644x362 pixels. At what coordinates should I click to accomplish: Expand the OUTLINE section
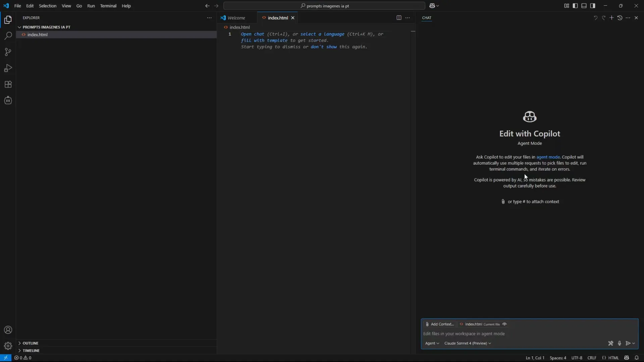[x=30, y=343]
